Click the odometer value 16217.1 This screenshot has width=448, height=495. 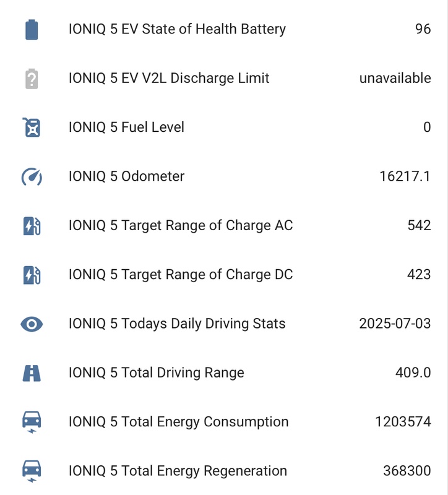click(405, 176)
